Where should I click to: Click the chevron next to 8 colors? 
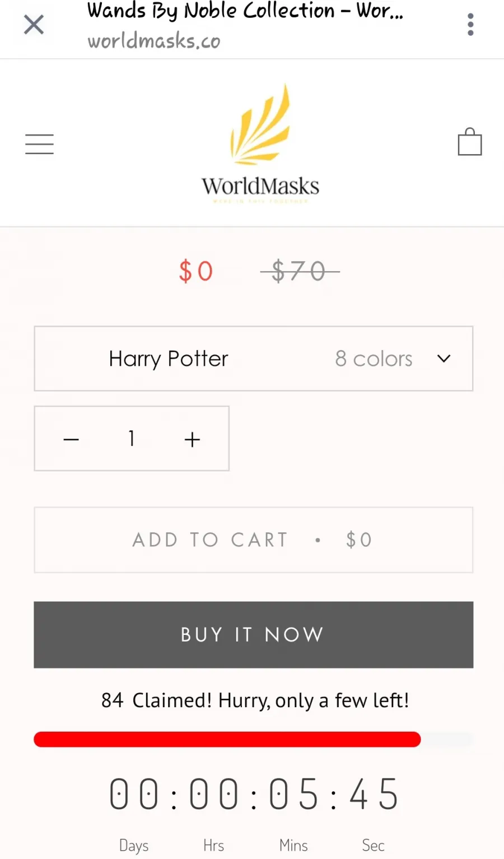pos(444,359)
